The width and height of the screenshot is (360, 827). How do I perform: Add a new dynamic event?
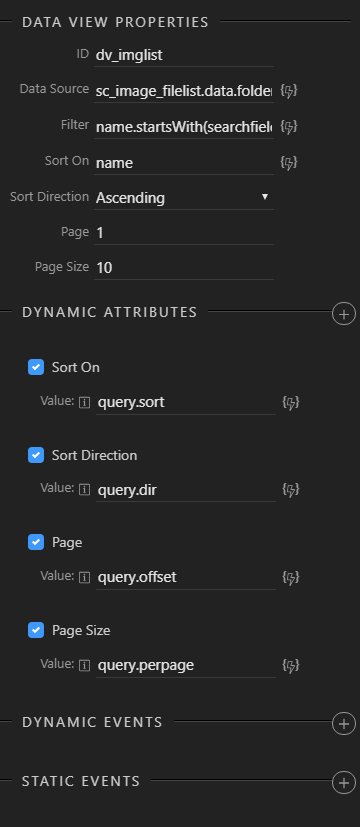(x=344, y=724)
